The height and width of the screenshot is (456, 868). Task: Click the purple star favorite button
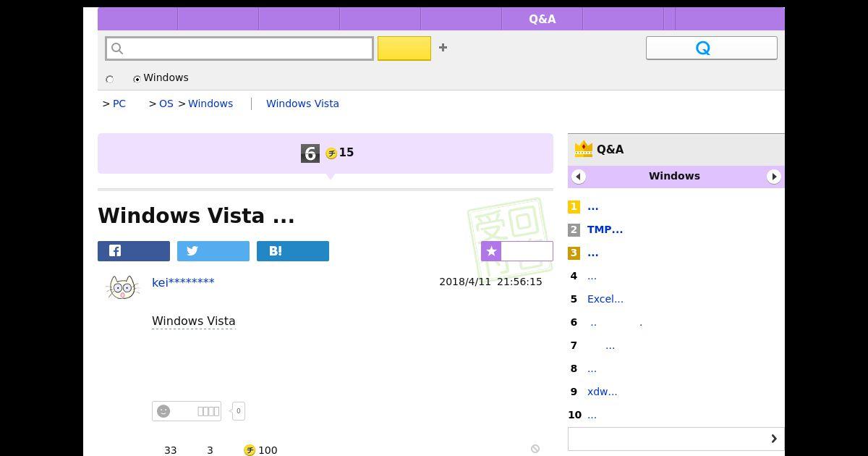(517, 251)
